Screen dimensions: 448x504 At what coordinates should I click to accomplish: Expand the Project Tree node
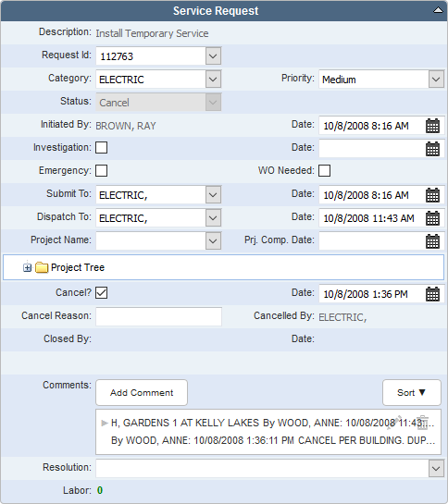pyautogui.click(x=28, y=267)
